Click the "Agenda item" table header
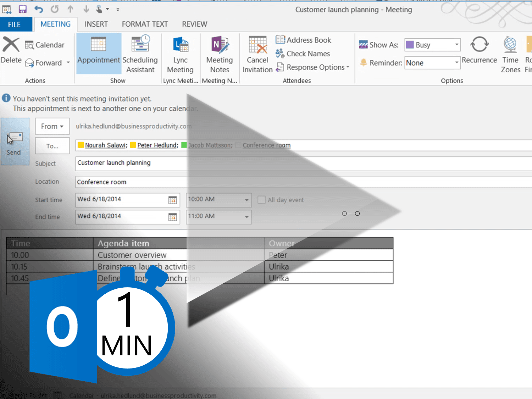The image size is (532, 399). 179,243
